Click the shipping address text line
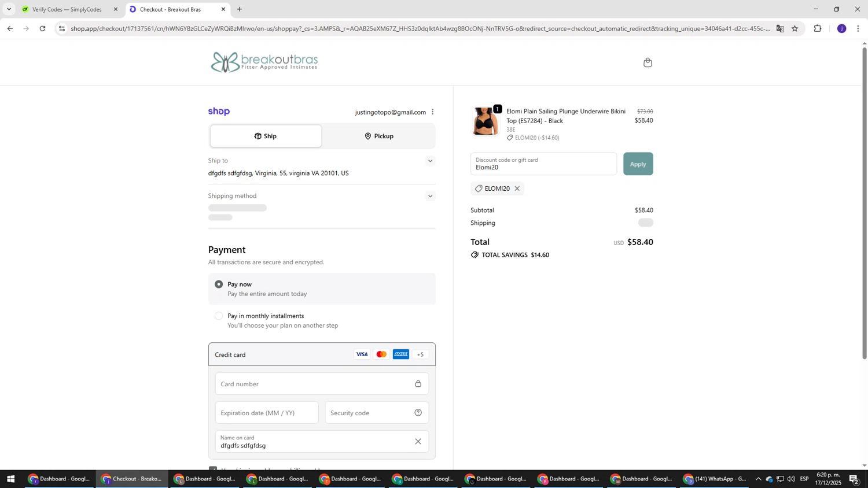 coord(278,173)
